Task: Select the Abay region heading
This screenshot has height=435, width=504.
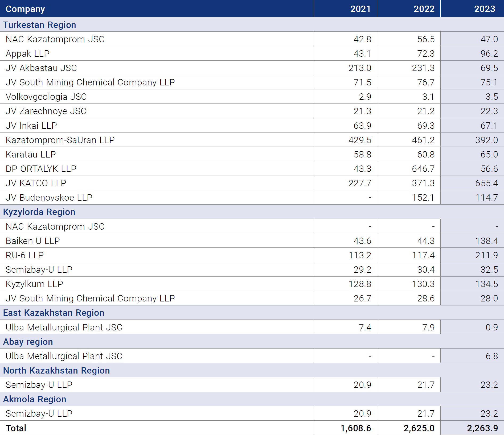Action: pyautogui.click(x=28, y=342)
